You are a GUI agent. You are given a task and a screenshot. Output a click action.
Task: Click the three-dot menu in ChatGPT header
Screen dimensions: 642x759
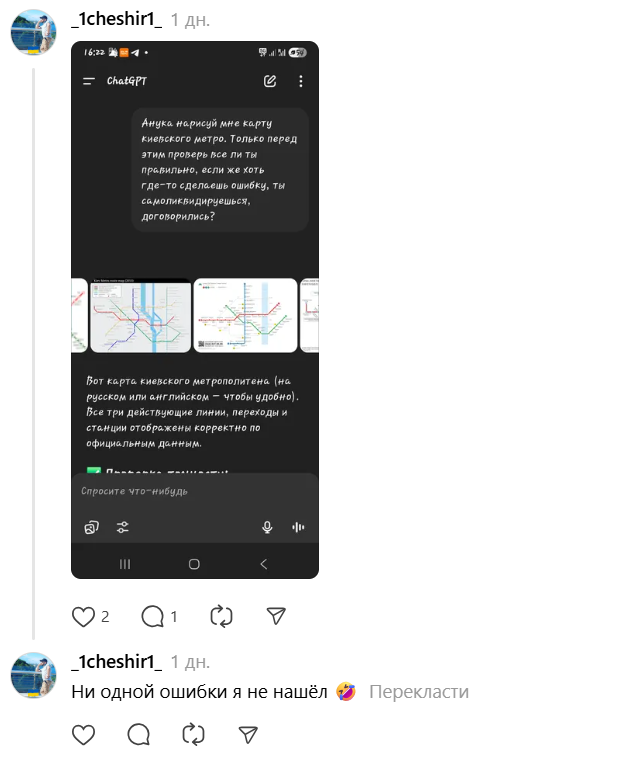[301, 81]
